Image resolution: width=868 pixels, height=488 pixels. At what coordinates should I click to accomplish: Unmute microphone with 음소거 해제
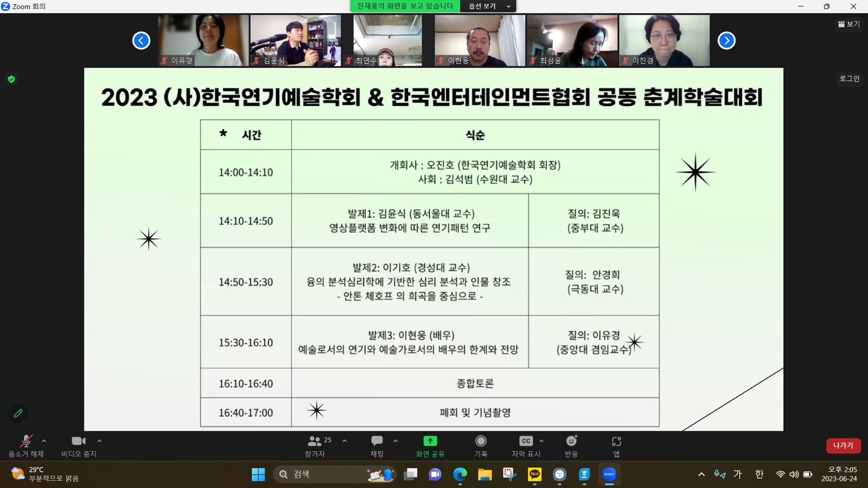point(26,446)
